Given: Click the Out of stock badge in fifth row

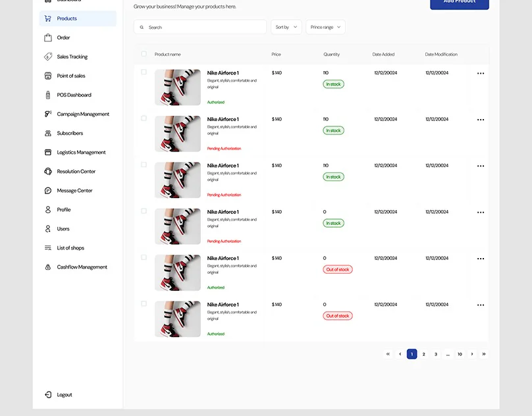Looking at the screenshot, I should 338,269.
